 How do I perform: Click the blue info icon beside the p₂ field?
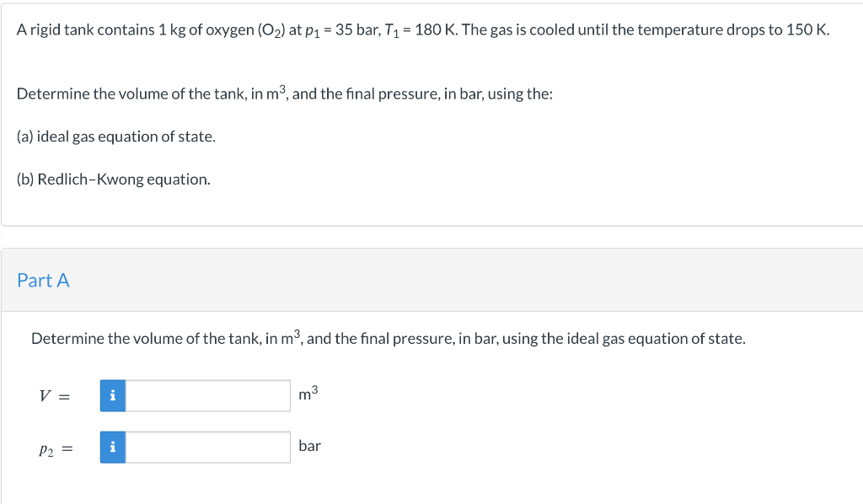coord(112,447)
